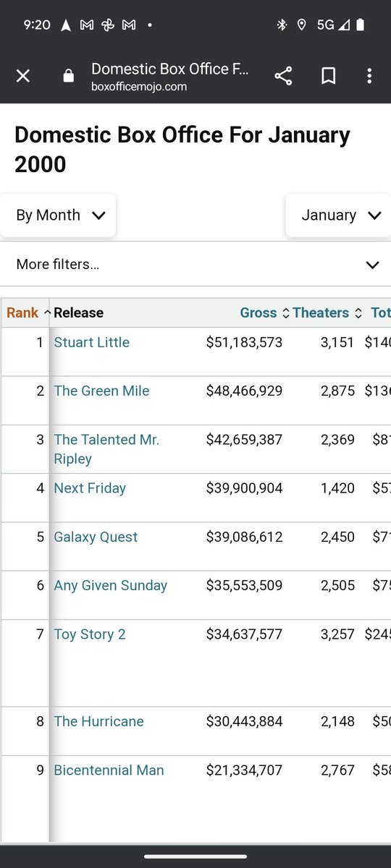This screenshot has height=868, width=391.
Task: Bookmark this page with the bookmark icon
Action: point(328,76)
